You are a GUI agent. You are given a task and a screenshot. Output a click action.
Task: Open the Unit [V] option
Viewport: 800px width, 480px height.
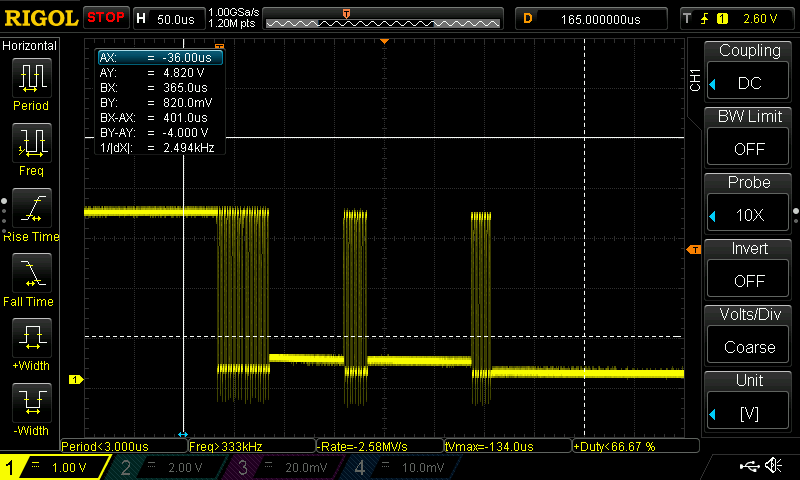click(748, 411)
